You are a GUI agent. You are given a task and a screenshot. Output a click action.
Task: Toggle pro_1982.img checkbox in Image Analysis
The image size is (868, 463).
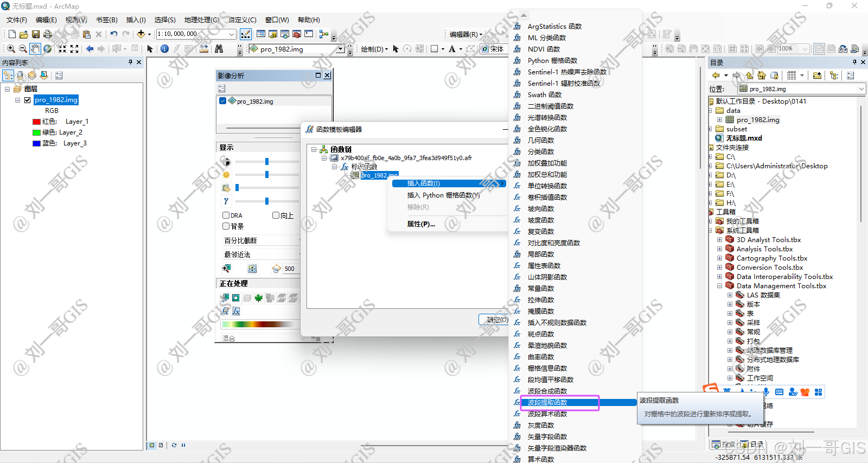pyautogui.click(x=222, y=101)
